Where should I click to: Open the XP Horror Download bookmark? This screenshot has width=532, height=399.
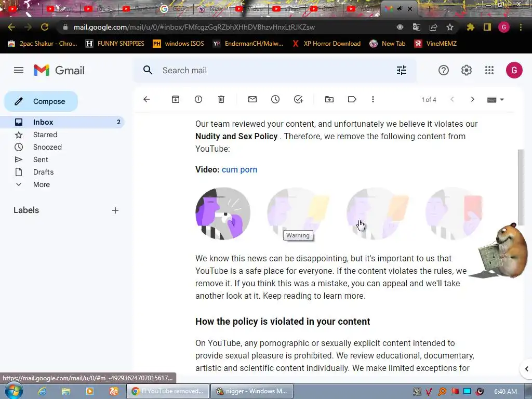[327, 44]
